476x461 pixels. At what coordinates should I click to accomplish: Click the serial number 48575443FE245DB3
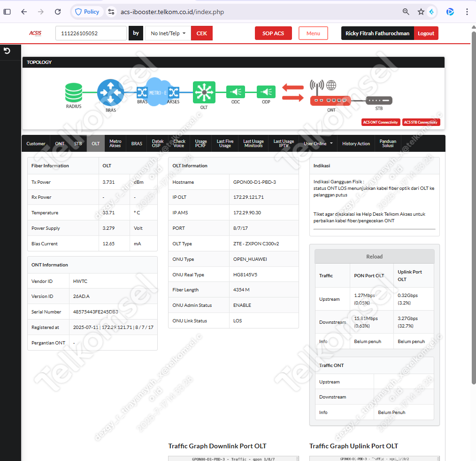(x=96, y=312)
